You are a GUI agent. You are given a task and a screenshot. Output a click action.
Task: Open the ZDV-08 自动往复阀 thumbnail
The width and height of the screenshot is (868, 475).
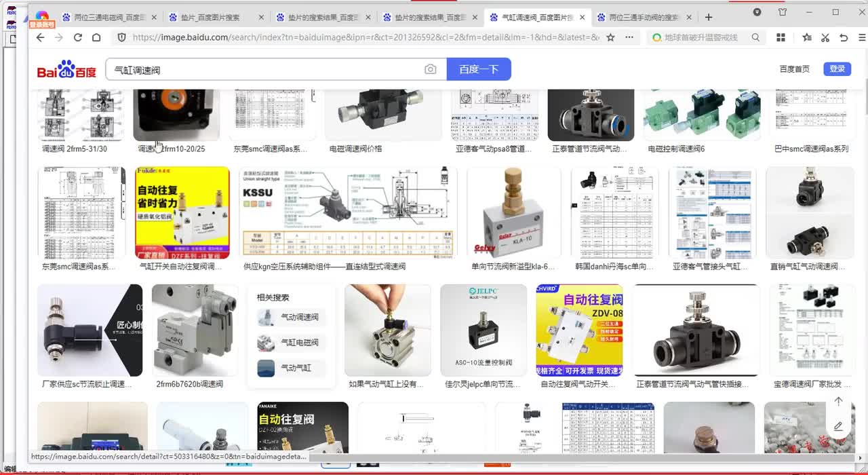tap(579, 330)
